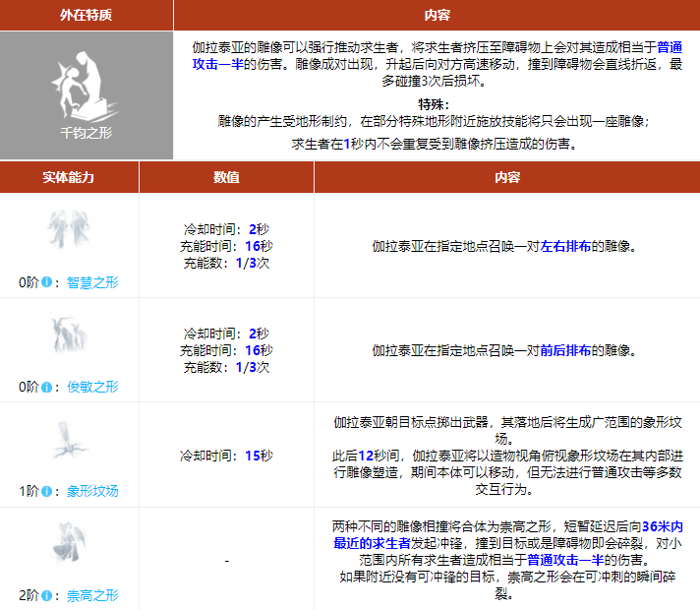Click the highlighted text 左右排布

(x=565, y=246)
